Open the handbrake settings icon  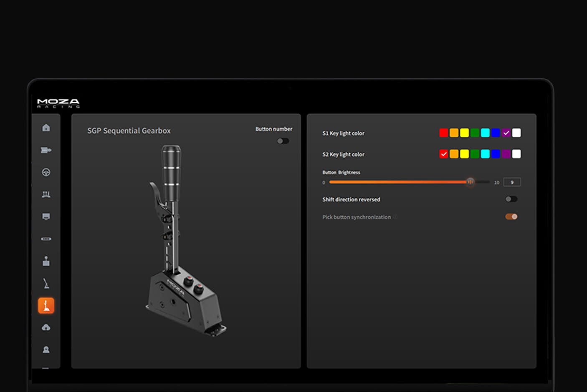click(x=46, y=284)
